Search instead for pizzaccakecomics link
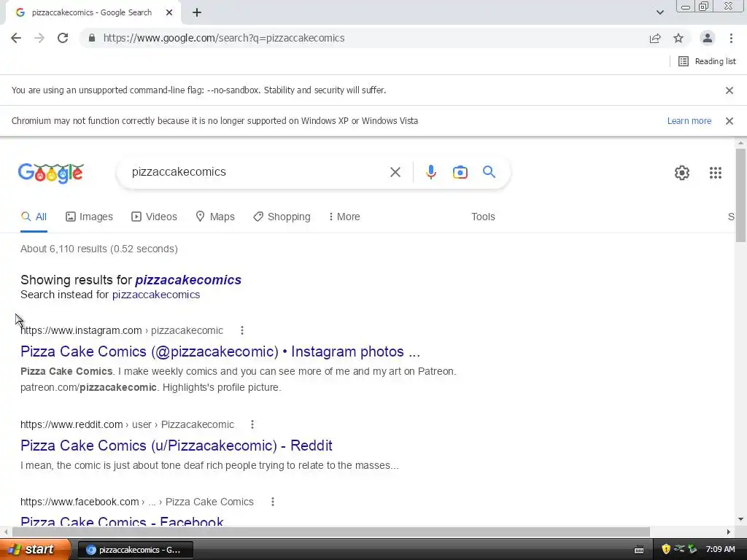 156,295
